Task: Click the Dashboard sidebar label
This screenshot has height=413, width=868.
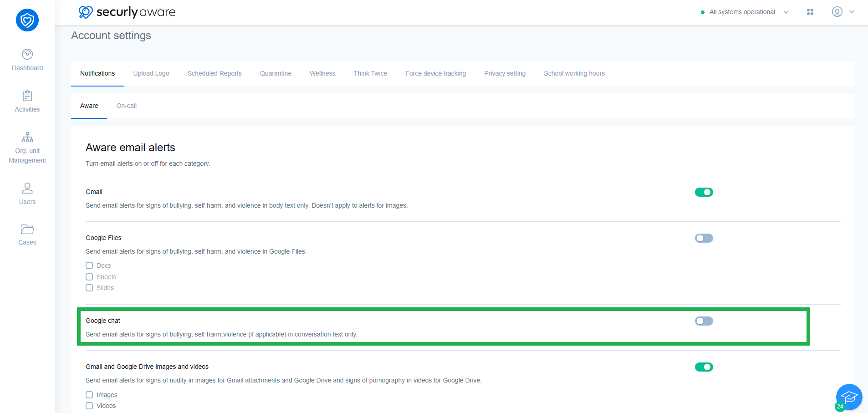Action: point(27,68)
